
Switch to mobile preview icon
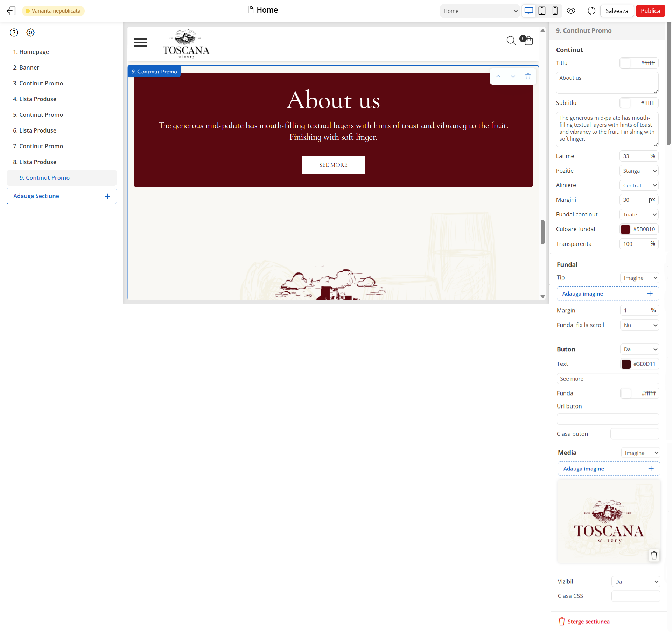[x=555, y=11]
